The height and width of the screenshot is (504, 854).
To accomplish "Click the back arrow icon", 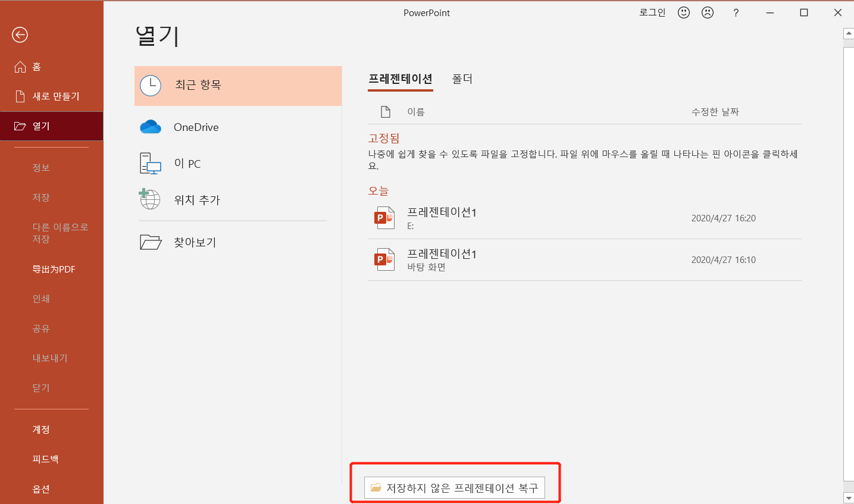I will (20, 35).
